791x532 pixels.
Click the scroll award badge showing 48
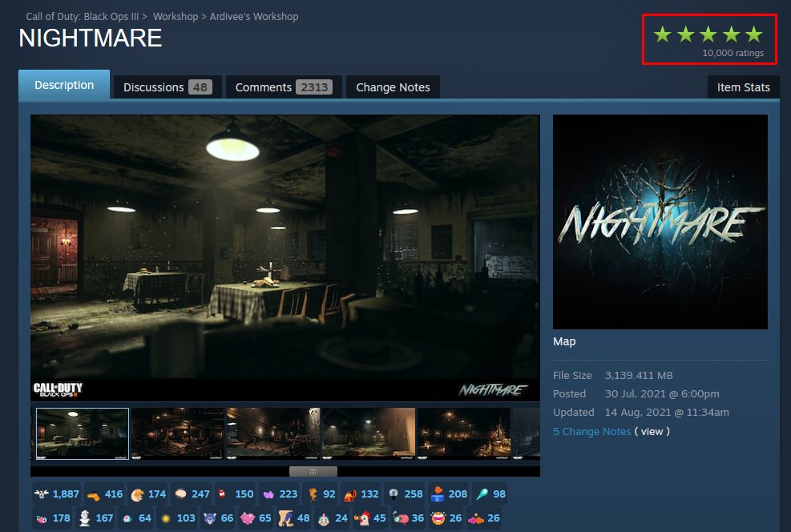coord(294,518)
